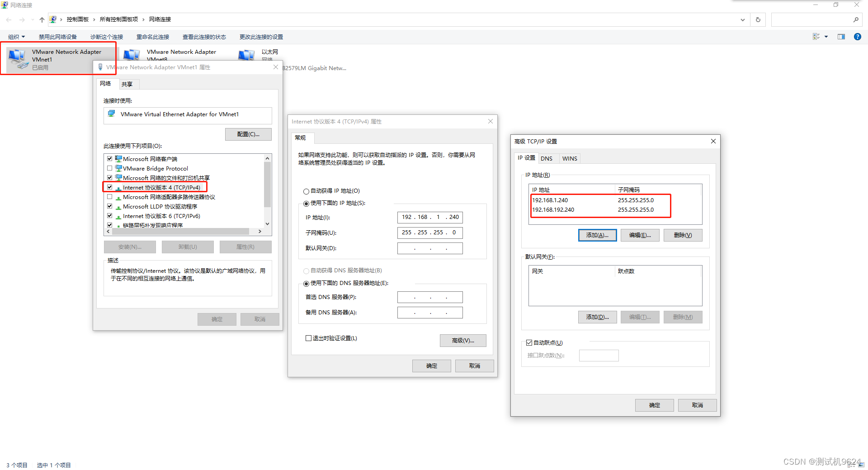This screenshot has height=470, width=868.
Task: Click the IP 地址 input field
Action: pyautogui.click(x=430, y=218)
